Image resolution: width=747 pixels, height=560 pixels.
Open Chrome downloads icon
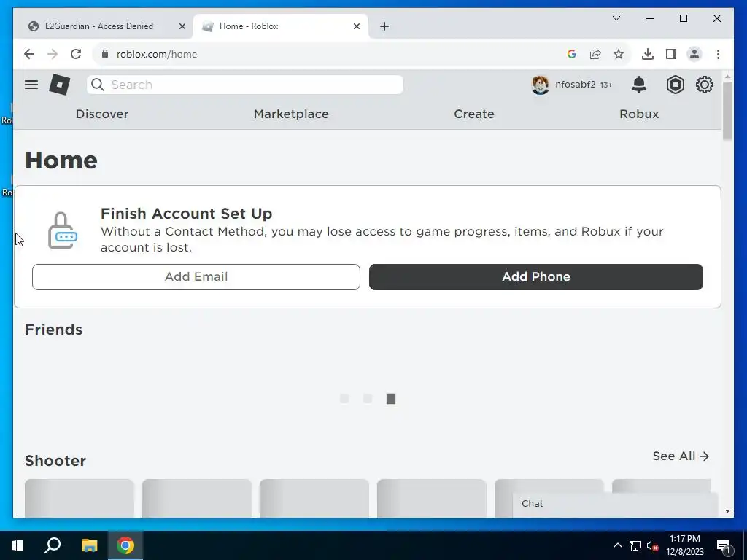point(648,54)
